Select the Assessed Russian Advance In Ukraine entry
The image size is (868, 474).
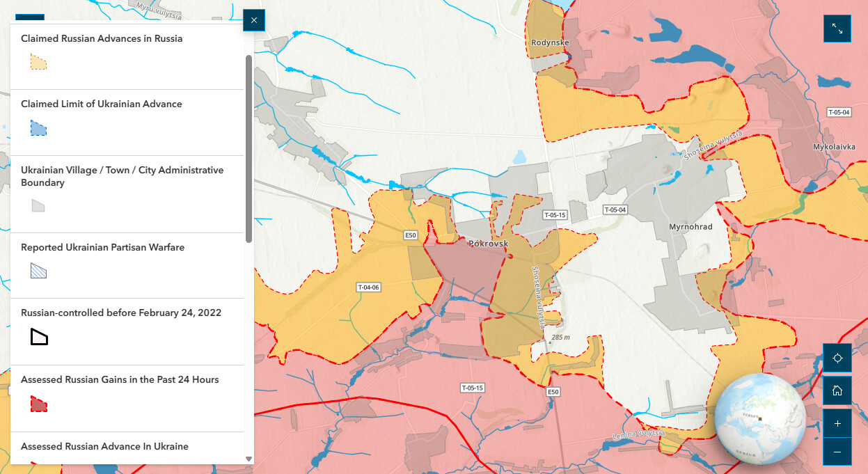pyautogui.click(x=104, y=446)
